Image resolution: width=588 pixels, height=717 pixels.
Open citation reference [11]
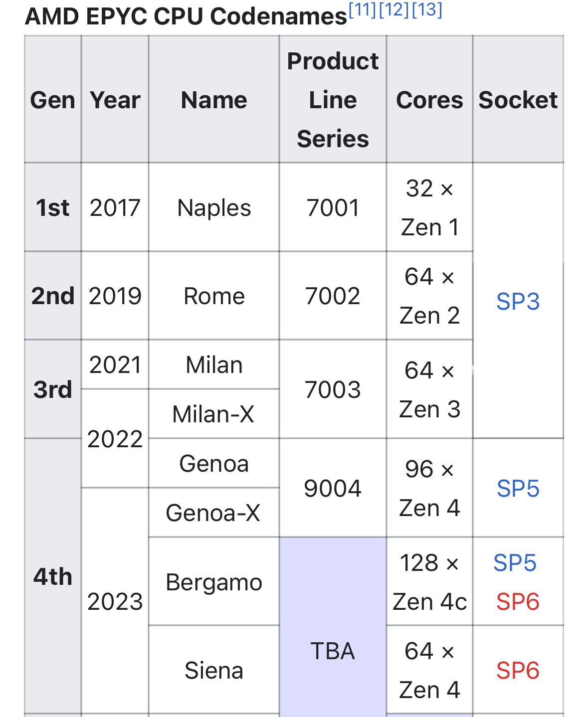click(x=363, y=9)
